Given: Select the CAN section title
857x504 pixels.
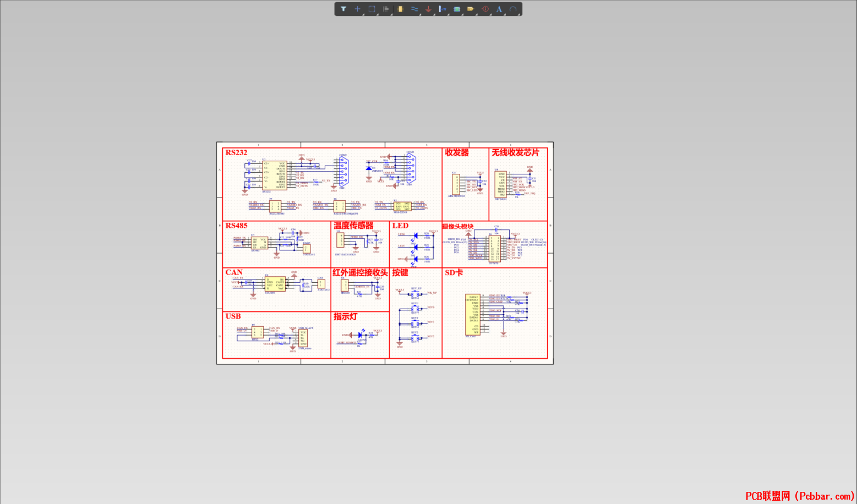Looking at the screenshot, I should click(234, 272).
